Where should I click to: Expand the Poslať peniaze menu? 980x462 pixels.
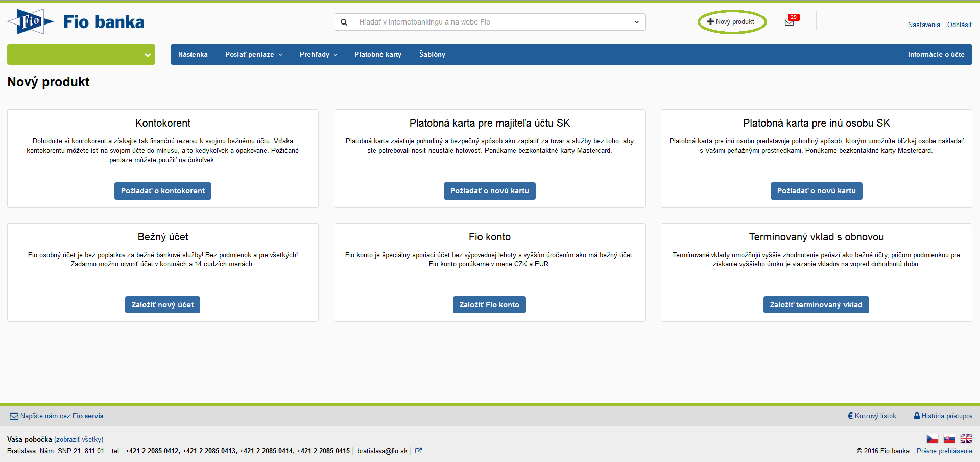[x=253, y=55]
